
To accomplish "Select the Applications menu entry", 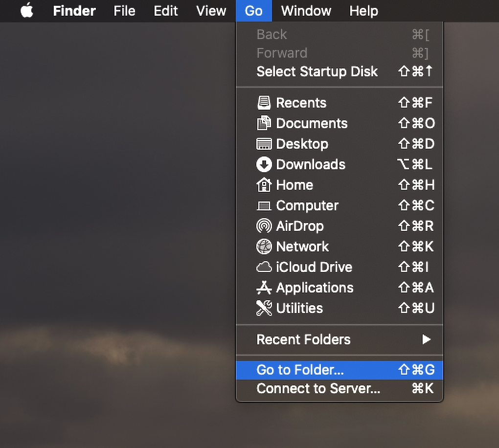I will 340,288.
